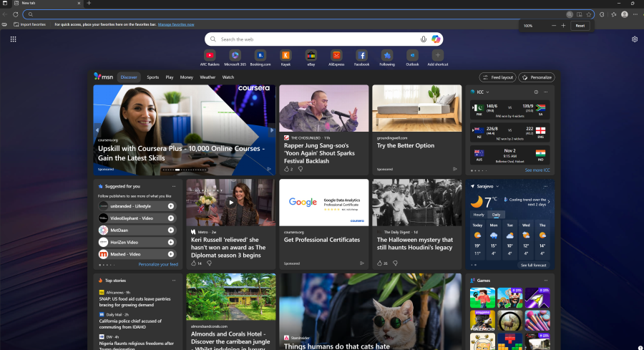Expand the Sarajevo location dropdown
644x350 pixels.
[x=497, y=187]
